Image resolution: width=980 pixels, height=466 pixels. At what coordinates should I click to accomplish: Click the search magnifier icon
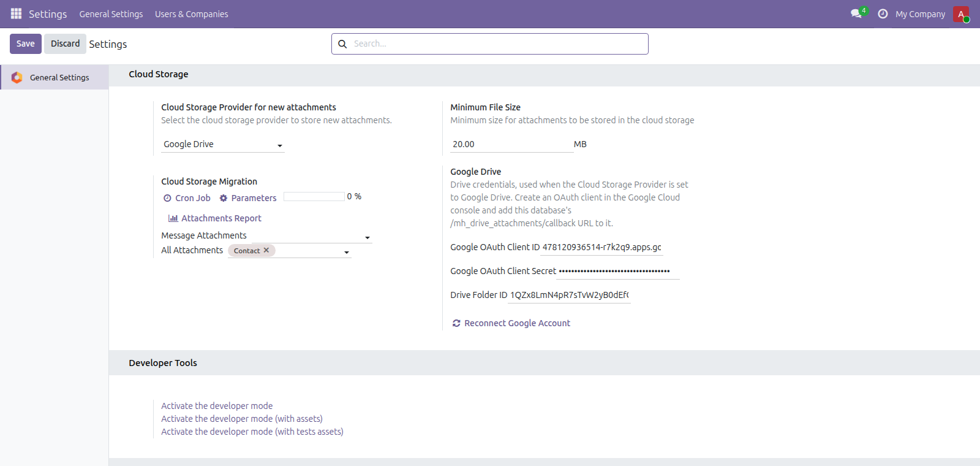coord(342,44)
